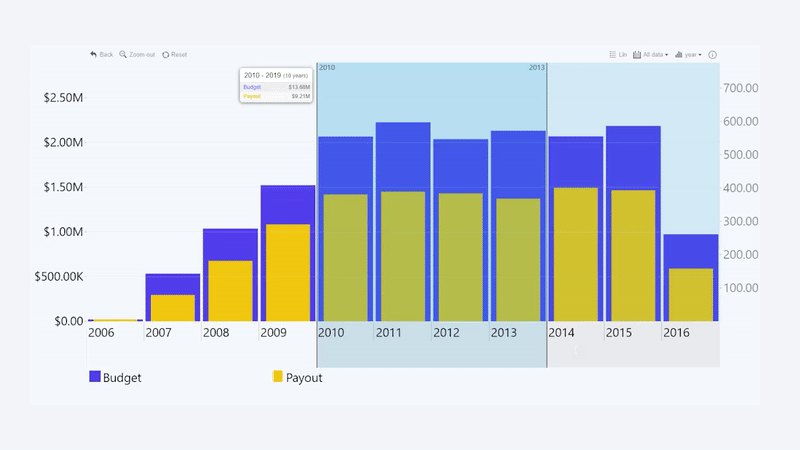Toggle the Payout legend entry
Screen dimensions: 800x450
pos(297,378)
